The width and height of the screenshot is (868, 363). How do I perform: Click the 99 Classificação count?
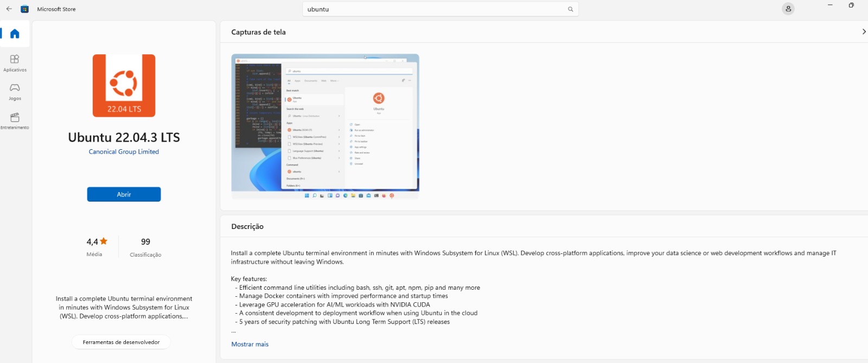click(x=145, y=247)
